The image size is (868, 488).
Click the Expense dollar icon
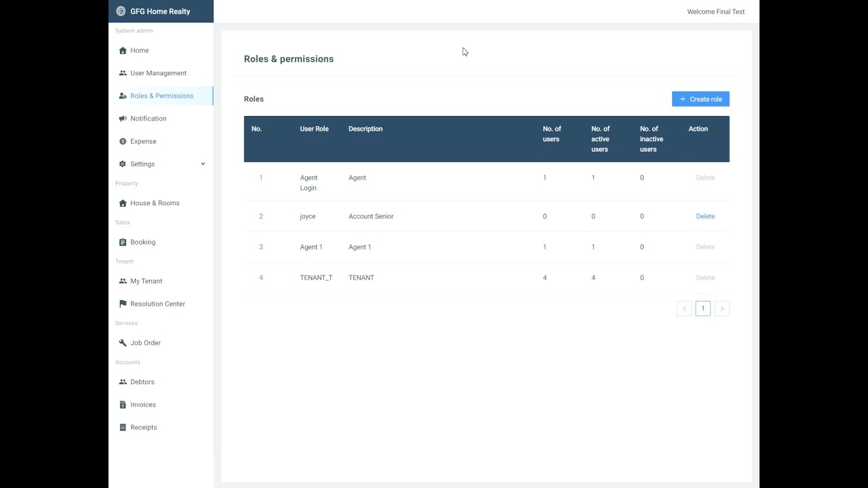tap(123, 142)
